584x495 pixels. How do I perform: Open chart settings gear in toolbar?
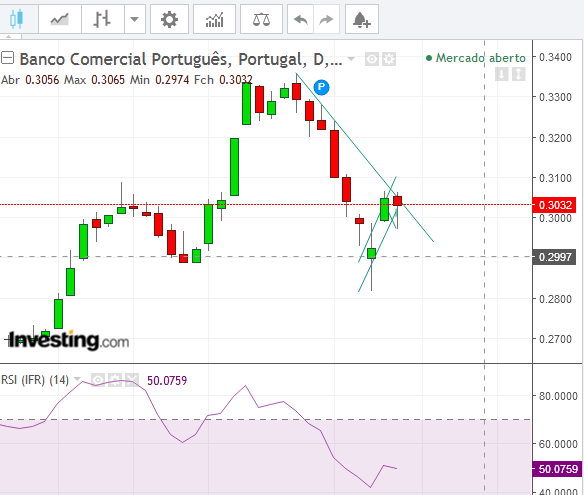click(169, 19)
